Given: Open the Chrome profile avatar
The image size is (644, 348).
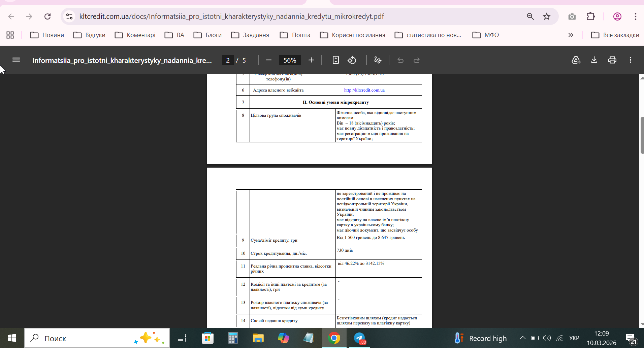Looking at the screenshot, I should tap(617, 16).
